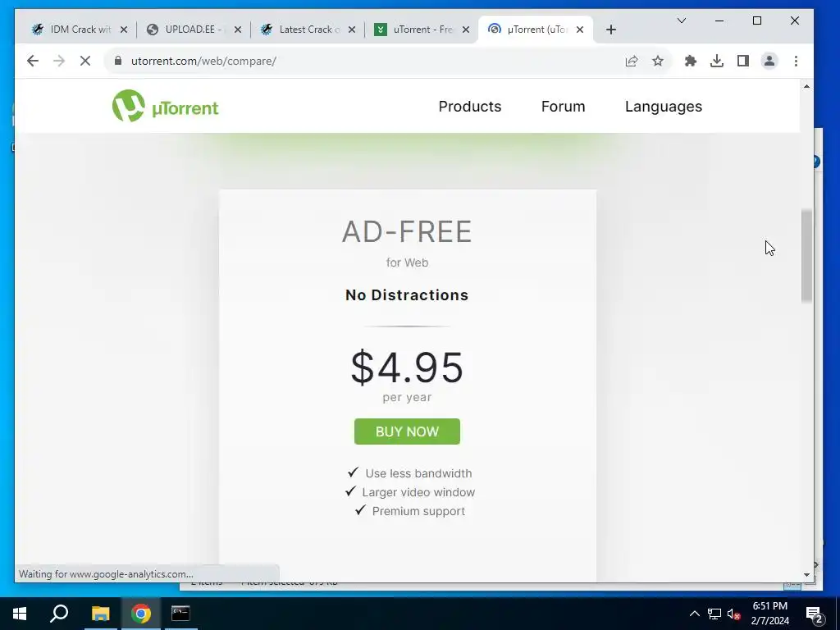Click the scrollbar up arrow
Viewport: 840px width, 630px height.
[807, 86]
